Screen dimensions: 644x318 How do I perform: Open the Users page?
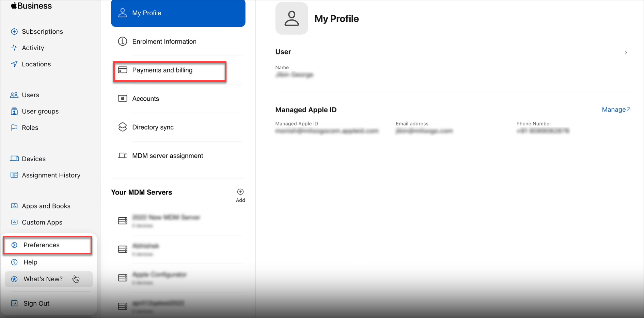click(31, 95)
